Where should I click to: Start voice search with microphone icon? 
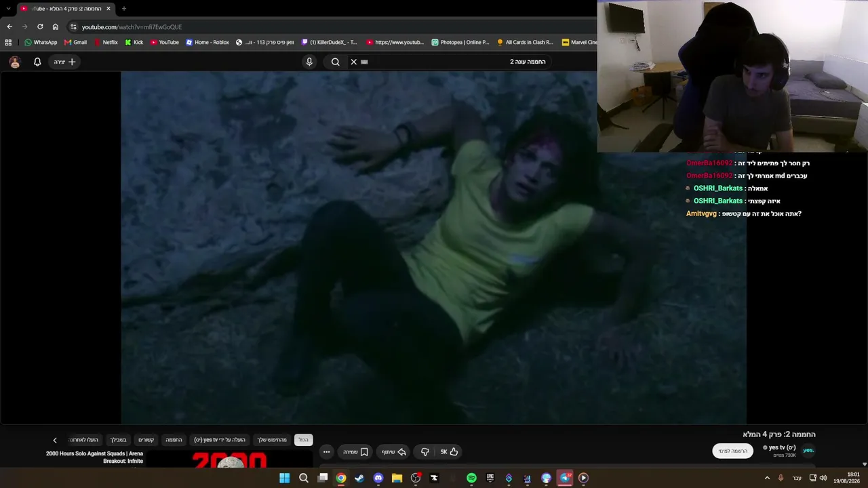309,62
